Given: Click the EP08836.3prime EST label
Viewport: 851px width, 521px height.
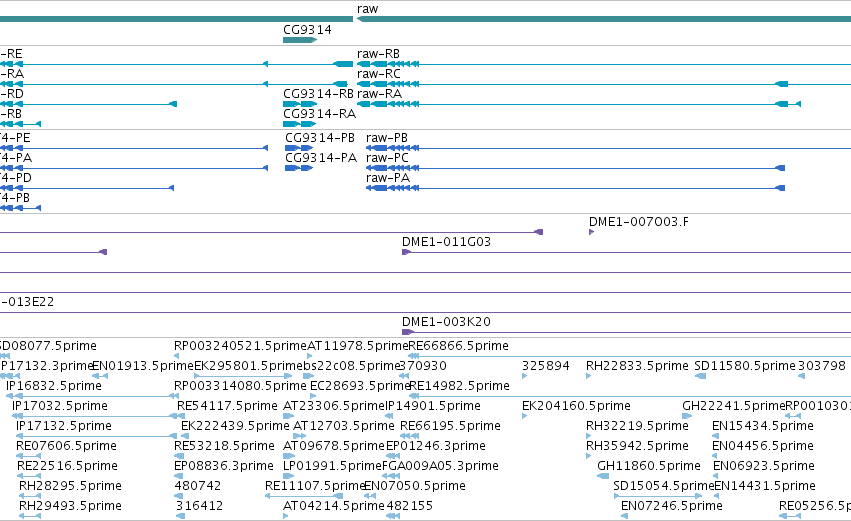Looking at the screenshot, I should pos(224,466).
